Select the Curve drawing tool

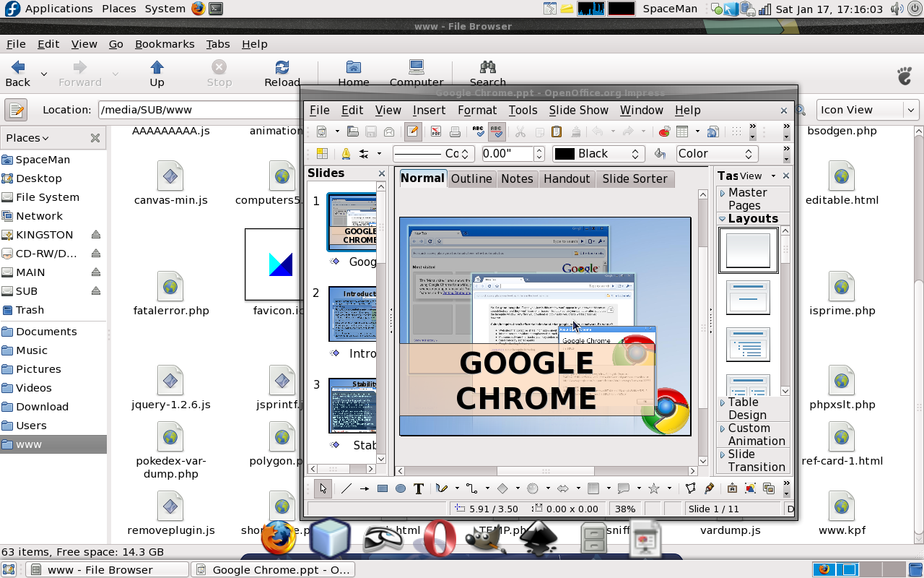click(441, 488)
